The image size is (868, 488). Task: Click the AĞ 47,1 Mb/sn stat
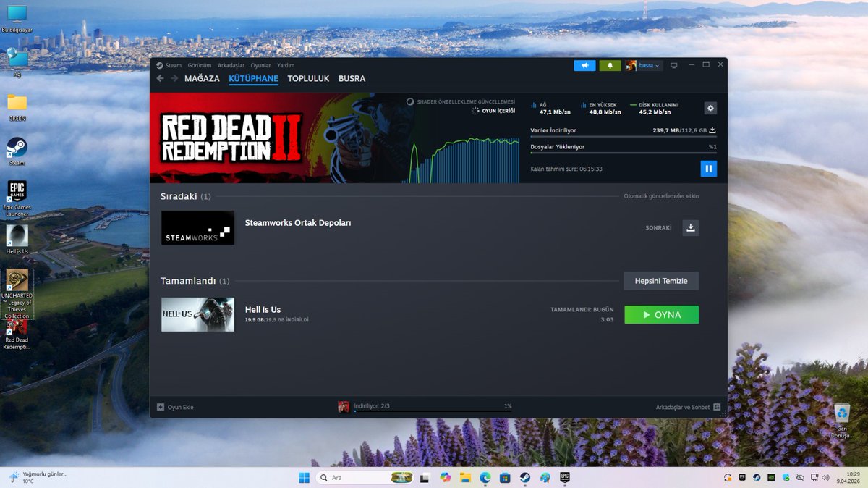click(x=550, y=109)
